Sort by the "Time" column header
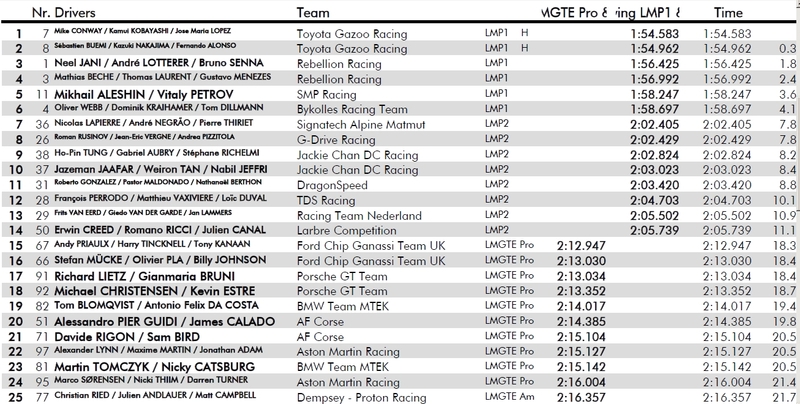This screenshot has width=800, height=404. point(728,14)
